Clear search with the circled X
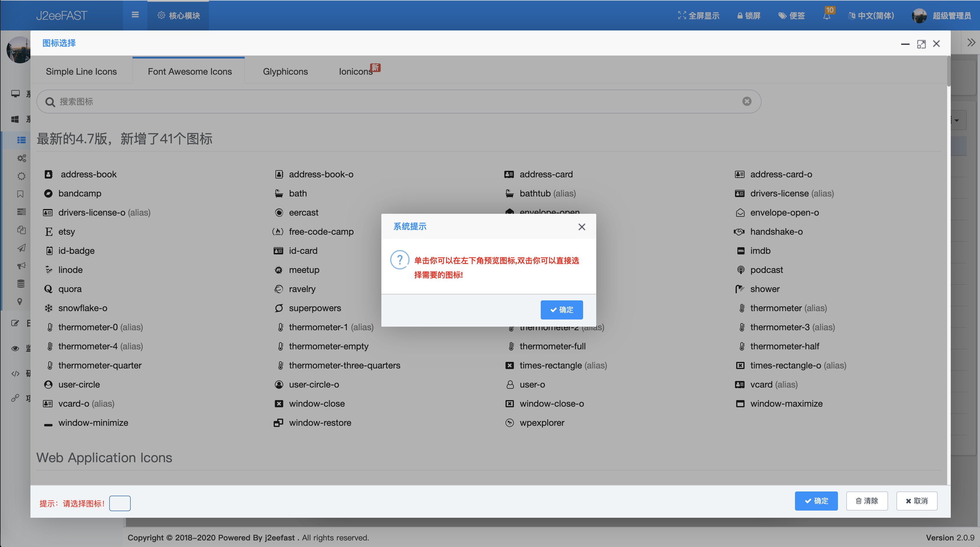 pyautogui.click(x=747, y=101)
